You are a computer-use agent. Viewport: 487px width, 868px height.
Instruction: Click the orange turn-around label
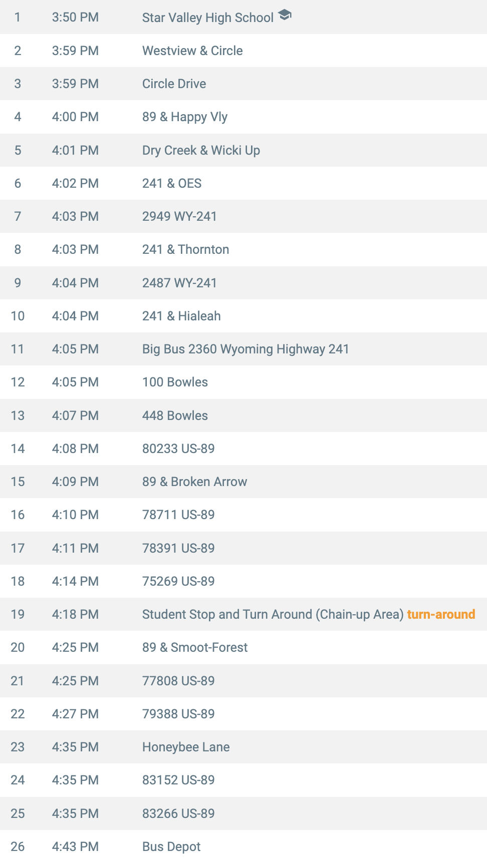[441, 614]
